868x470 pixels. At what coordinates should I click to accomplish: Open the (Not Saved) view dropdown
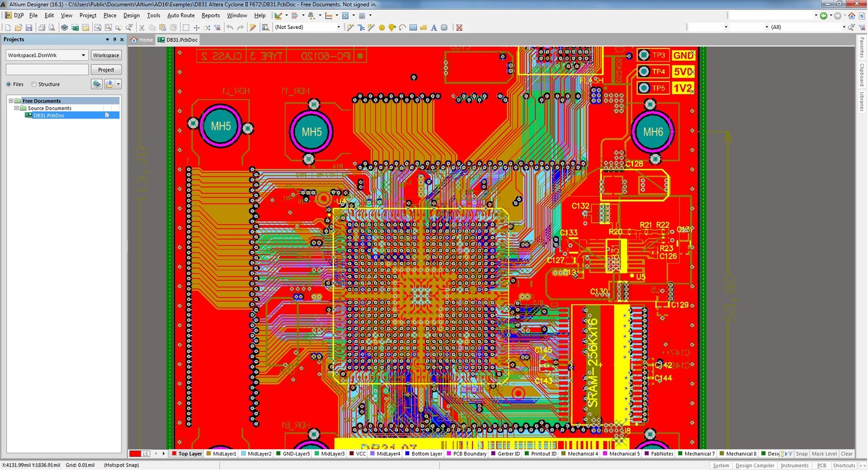pos(339,27)
